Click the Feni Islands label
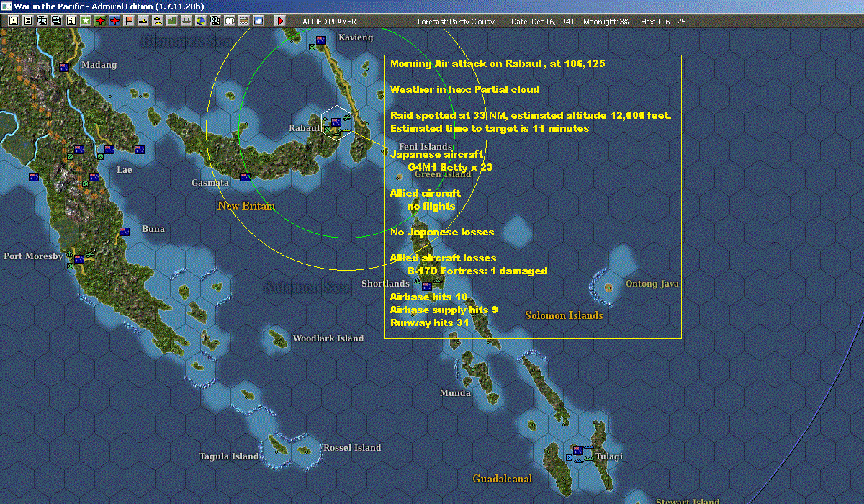The height and width of the screenshot is (504, 864). [426, 147]
